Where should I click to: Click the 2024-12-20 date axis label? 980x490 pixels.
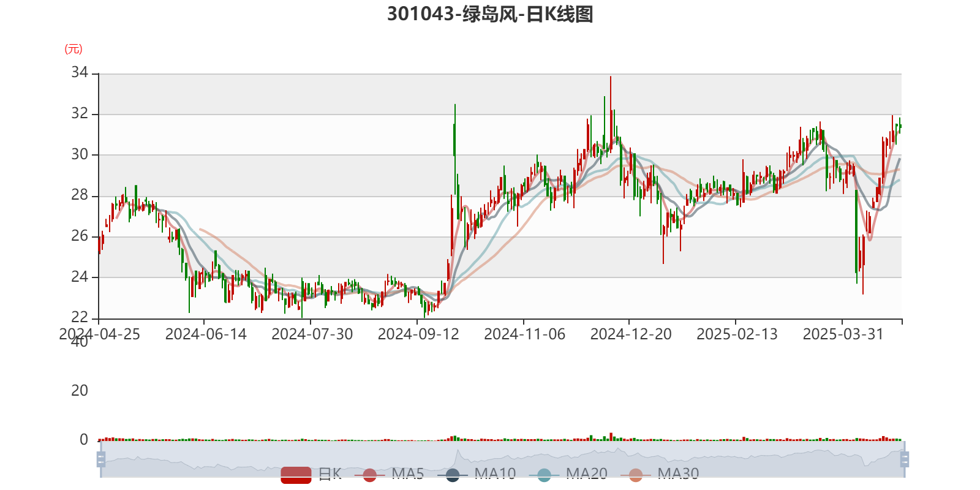coord(631,334)
